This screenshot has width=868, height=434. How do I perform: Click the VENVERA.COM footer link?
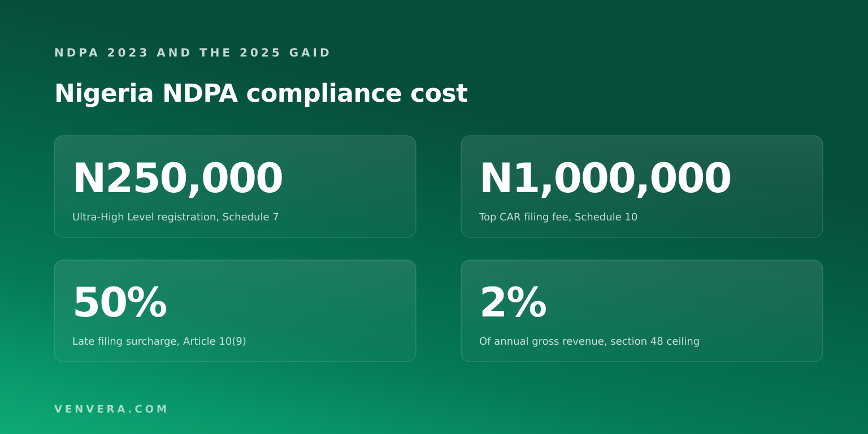(111, 409)
